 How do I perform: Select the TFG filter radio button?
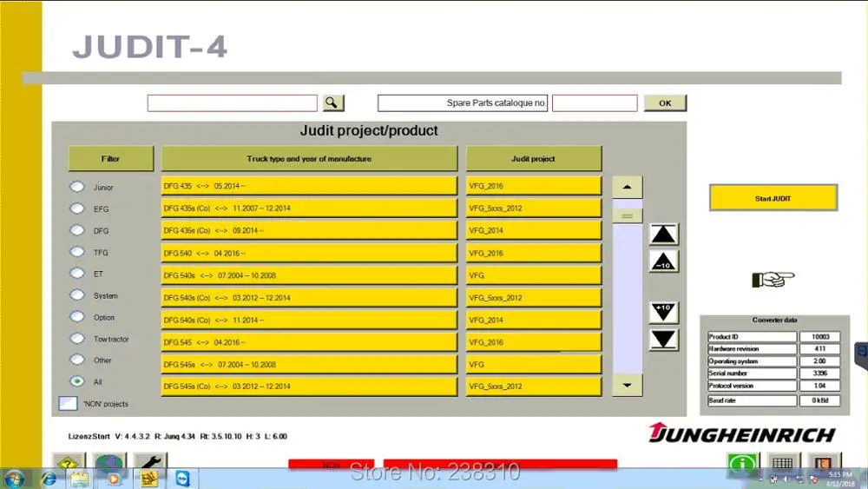77,251
